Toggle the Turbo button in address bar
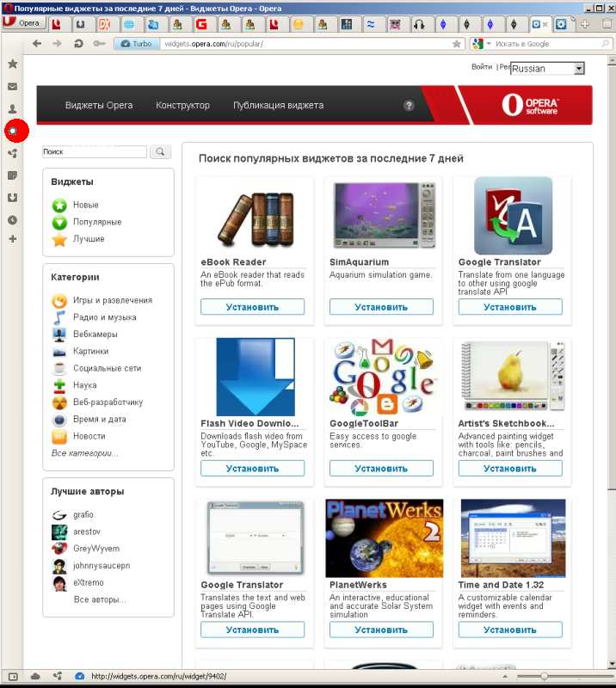 (x=137, y=44)
